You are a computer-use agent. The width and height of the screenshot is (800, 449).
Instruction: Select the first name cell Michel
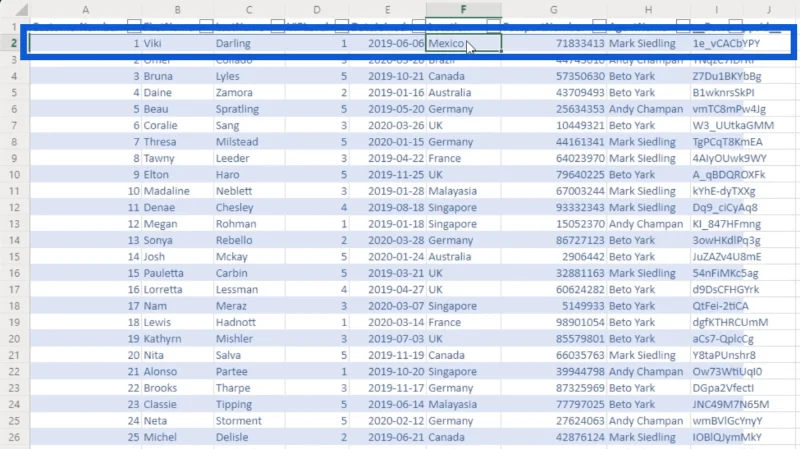(178, 437)
